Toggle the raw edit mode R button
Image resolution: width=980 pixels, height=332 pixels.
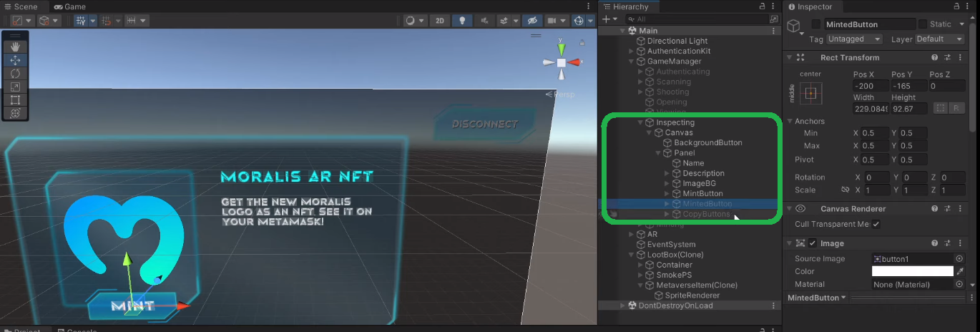click(956, 108)
